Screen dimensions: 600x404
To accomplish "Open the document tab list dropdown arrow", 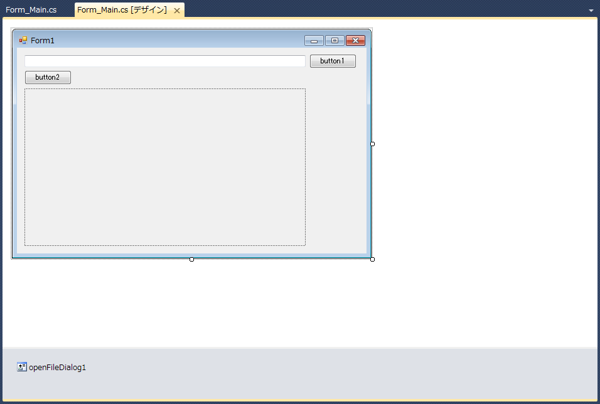I will coord(591,11).
